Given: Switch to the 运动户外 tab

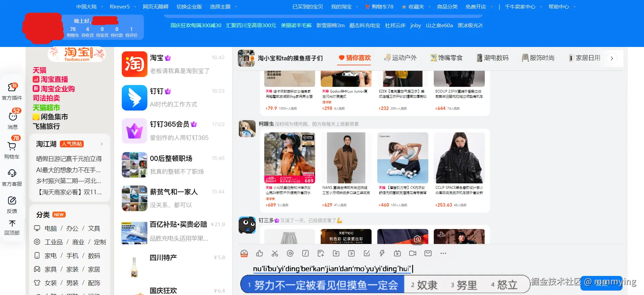Looking at the screenshot, I should click(400, 58).
